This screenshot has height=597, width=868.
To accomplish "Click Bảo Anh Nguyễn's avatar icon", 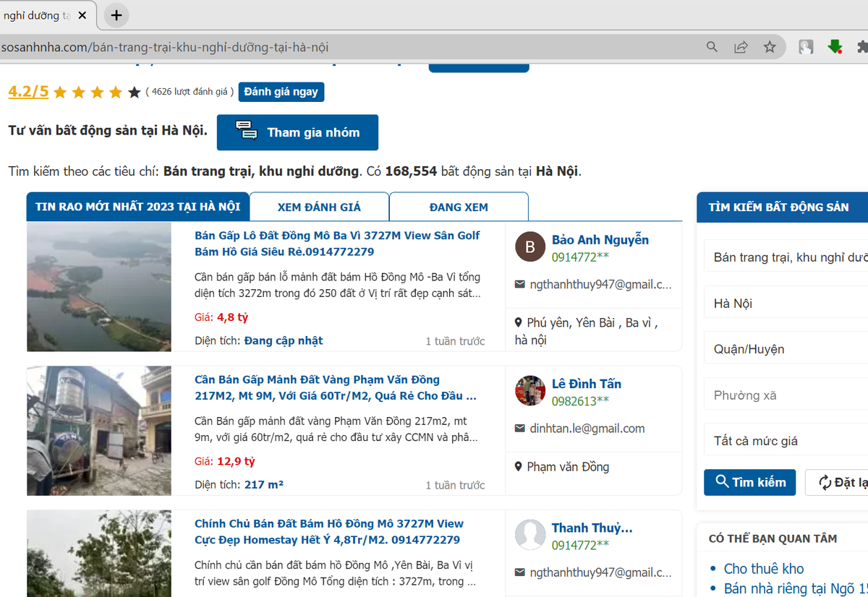I will coord(529,247).
